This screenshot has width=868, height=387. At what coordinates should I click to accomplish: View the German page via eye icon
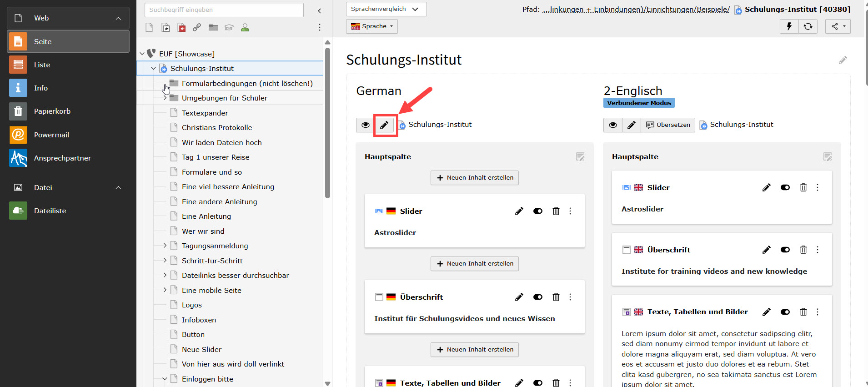pyautogui.click(x=365, y=125)
